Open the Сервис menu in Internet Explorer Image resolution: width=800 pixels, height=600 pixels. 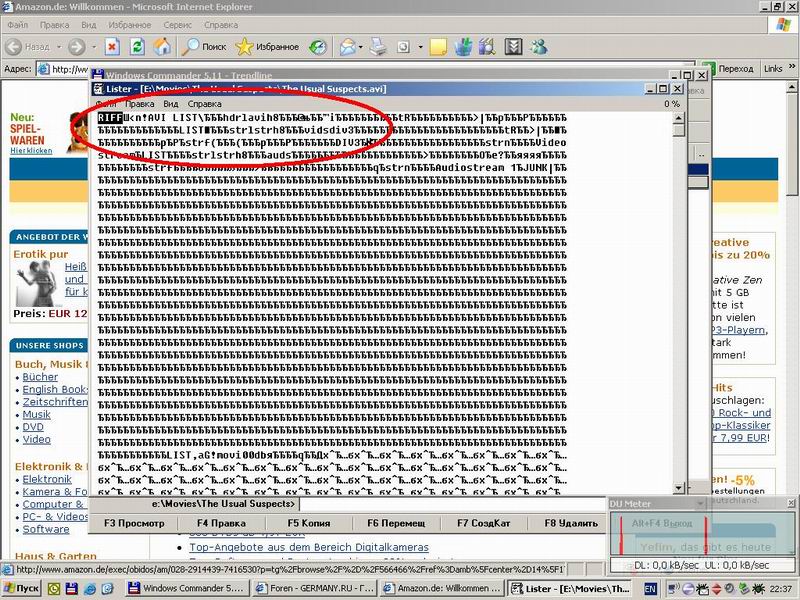178,24
